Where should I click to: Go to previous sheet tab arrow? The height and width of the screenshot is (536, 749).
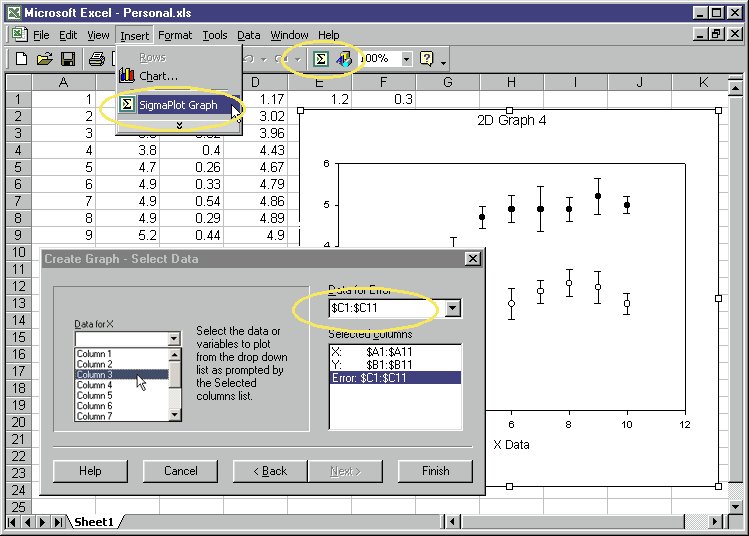(x=28, y=522)
